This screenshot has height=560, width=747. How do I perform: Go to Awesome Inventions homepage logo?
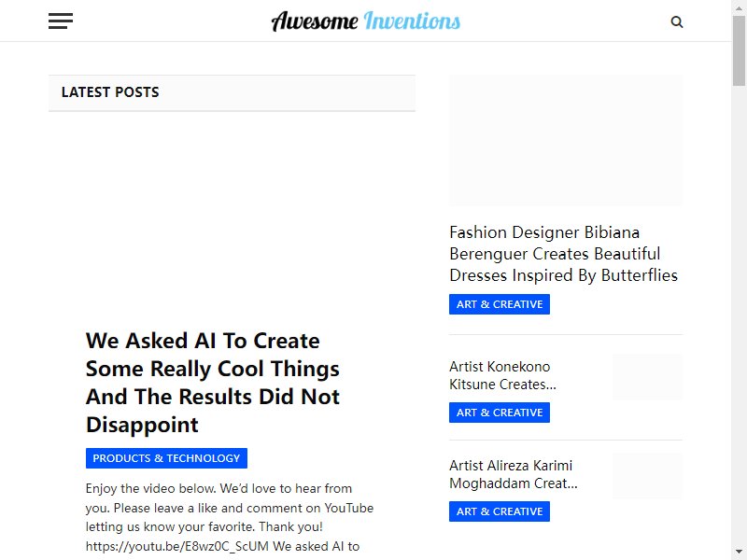tap(365, 21)
